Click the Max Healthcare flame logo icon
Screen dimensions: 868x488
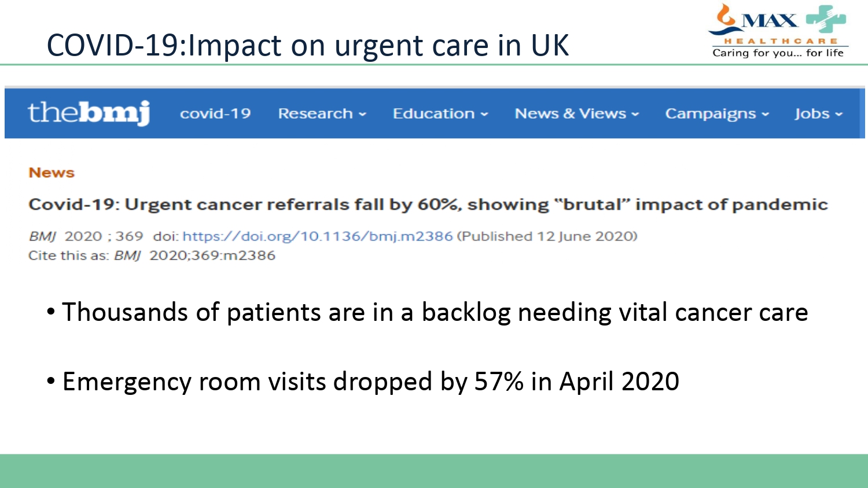(x=725, y=17)
